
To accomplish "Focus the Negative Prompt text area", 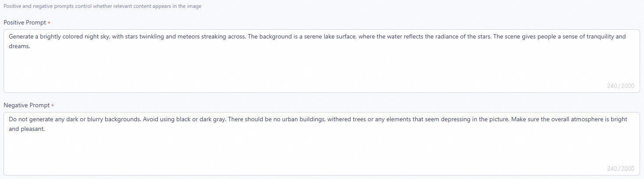I will (x=321, y=149).
